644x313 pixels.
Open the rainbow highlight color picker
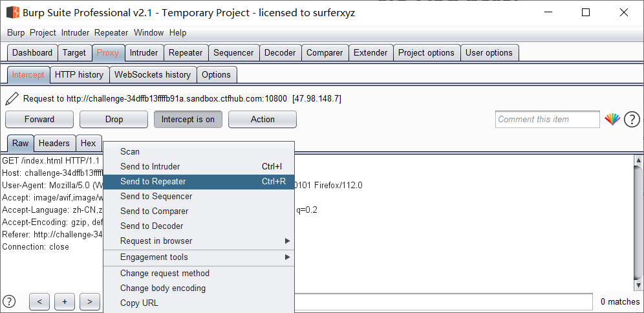pyautogui.click(x=612, y=120)
